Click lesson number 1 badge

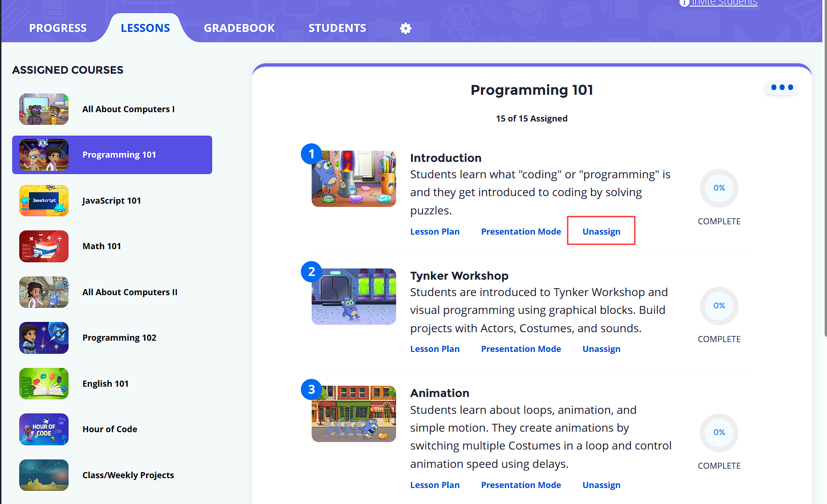311,154
